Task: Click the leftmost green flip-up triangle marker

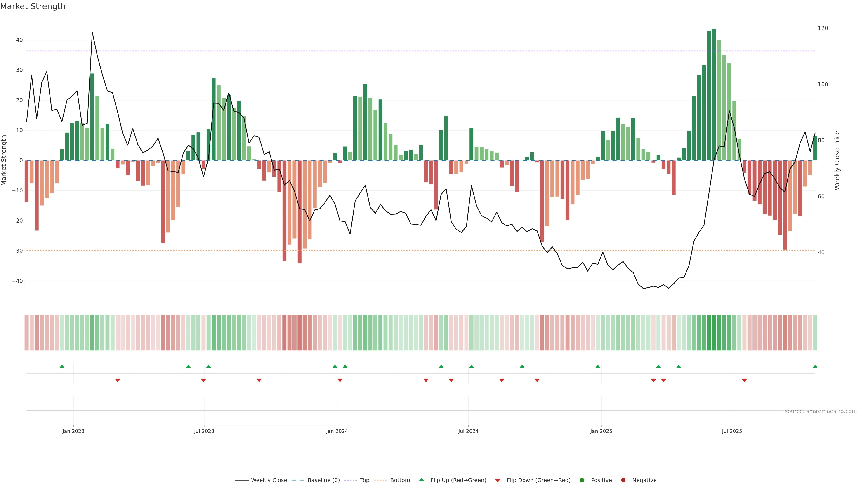Action: tap(62, 366)
